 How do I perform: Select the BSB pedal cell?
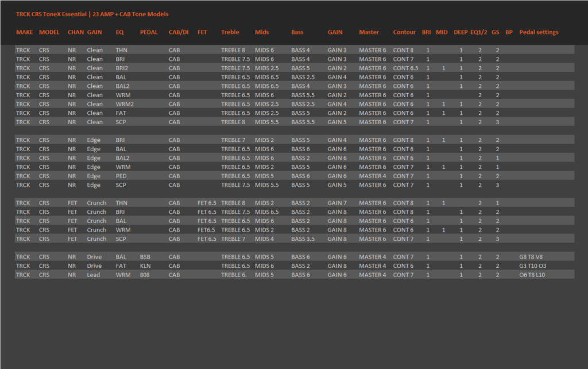[x=145, y=257]
